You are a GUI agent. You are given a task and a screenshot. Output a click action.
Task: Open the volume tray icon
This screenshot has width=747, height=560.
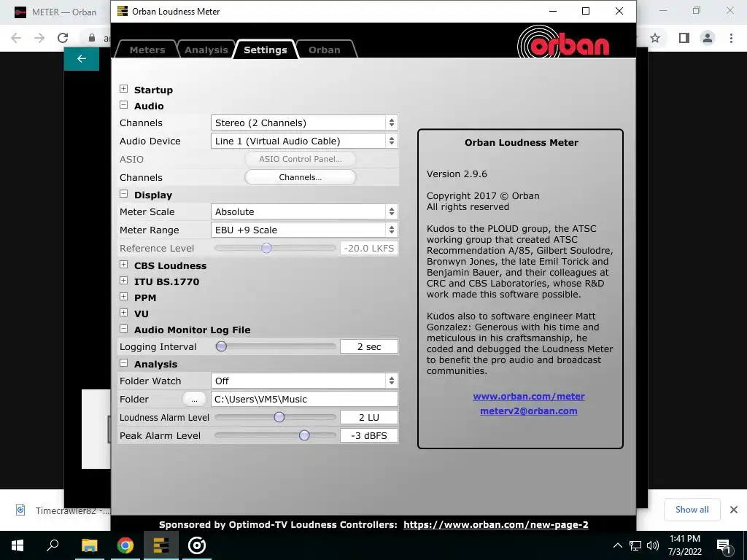coord(653,545)
